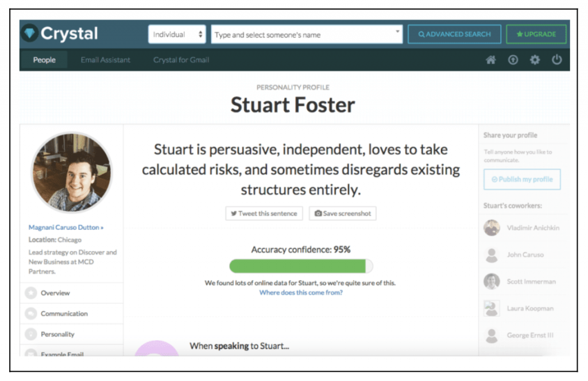
Task: Go to home via house icon
Action: point(491,60)
